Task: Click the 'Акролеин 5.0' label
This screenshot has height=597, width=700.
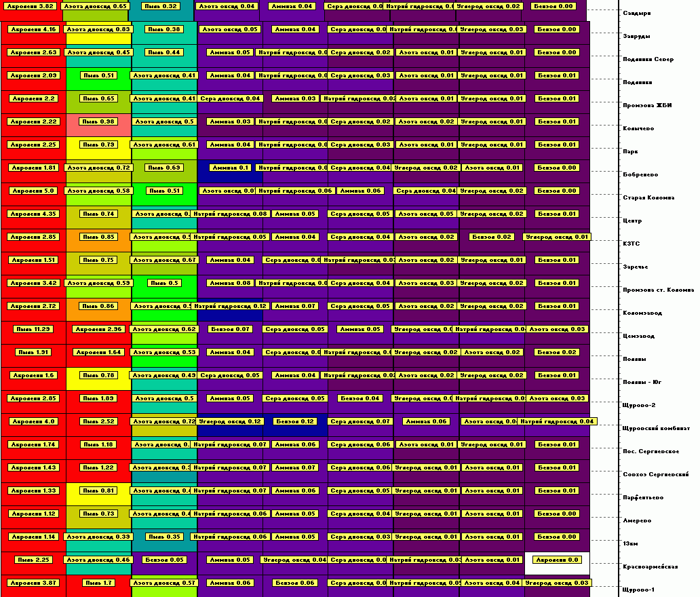Action: click(33, 191)
